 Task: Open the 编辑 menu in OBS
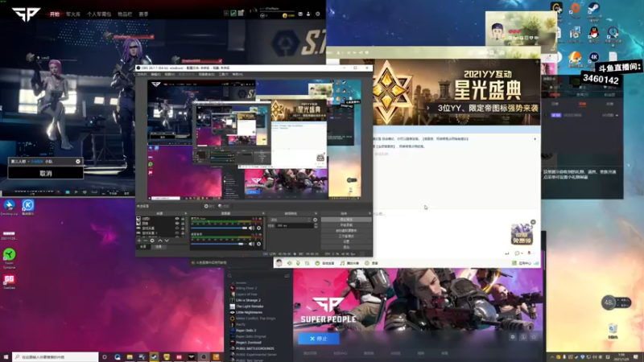tap(155, 75)
